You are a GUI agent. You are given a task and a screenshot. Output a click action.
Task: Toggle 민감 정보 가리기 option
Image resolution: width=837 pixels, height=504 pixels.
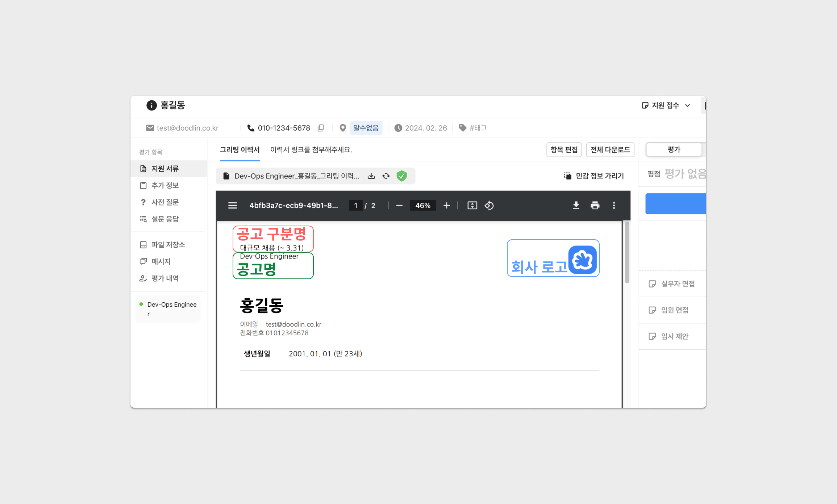[x=594, y=176]
